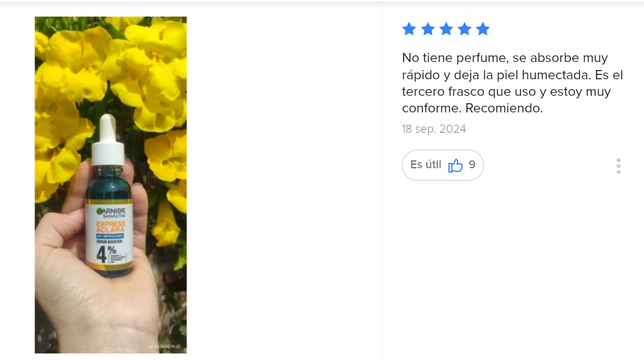Click the large 4% on the bottle
The image size is (644, 360).
coord(106,254)
